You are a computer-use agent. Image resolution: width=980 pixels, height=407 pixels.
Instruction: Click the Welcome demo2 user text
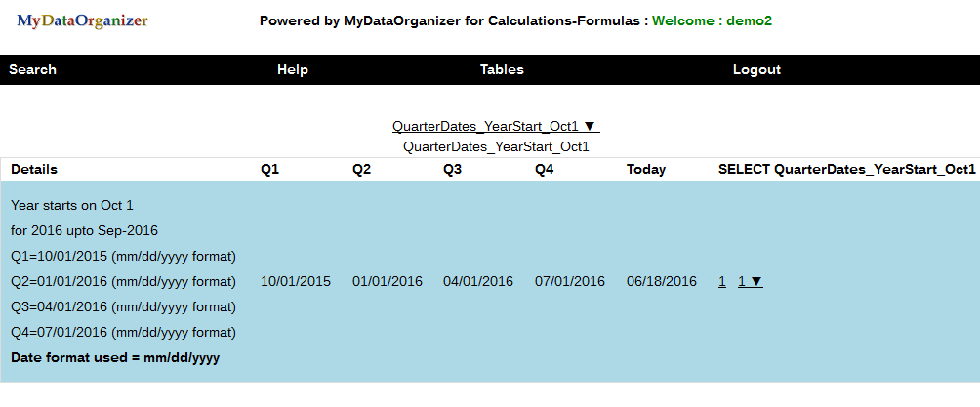point(713,20)
